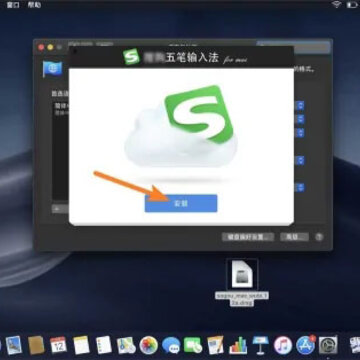Screen dimensions: 360x360
Task: Launch Pages from the dock
Action: coord(216,345)
